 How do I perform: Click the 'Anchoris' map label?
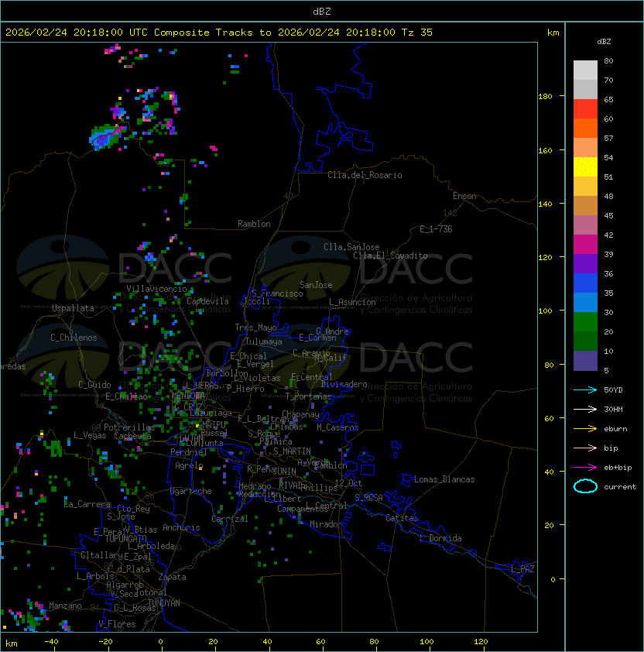pos(181,527)
